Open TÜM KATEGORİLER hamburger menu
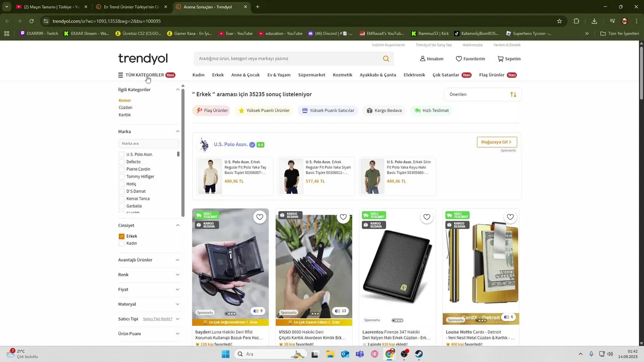Screen dimensions: 644x362 [121, 75]
